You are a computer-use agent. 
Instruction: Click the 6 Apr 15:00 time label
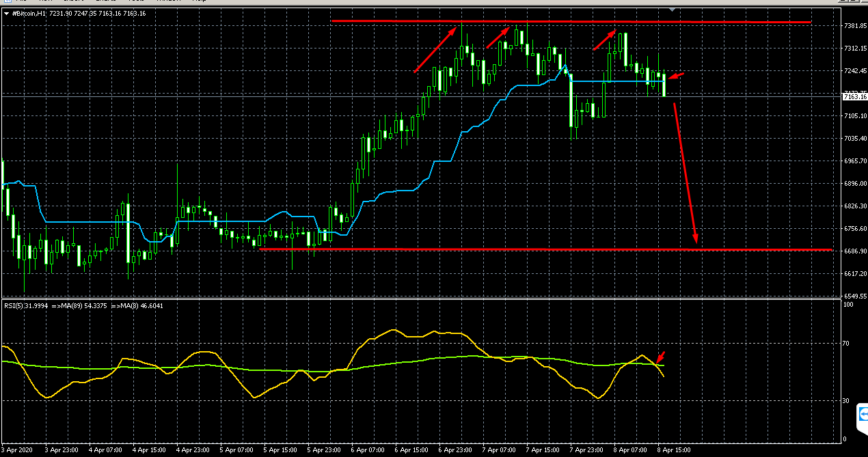[x=410, y=451]
